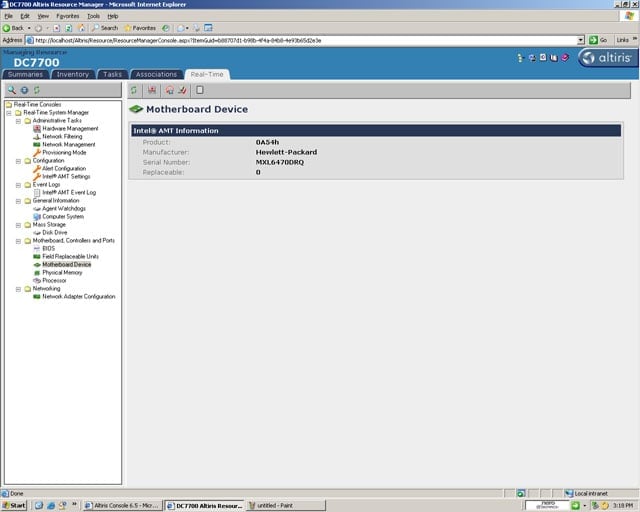Click the IE History icon
This screenshot has height=512, width=640.
(x=166, y=28)
